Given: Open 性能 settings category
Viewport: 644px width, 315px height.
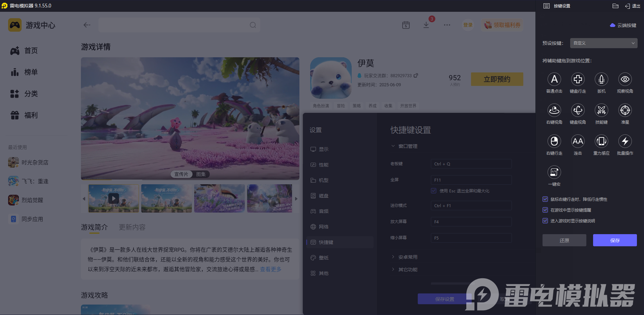Looking at the screenshot, I should coord(340,165).
